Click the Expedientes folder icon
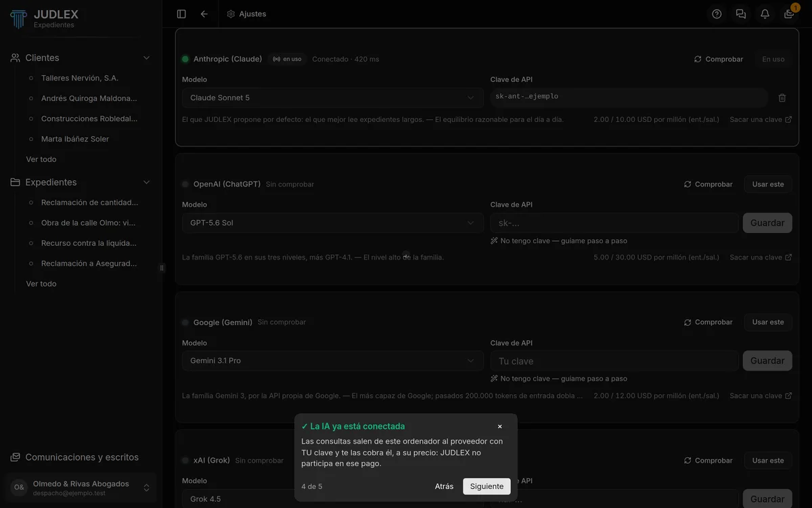812x508 pixels. coord(15,182)
